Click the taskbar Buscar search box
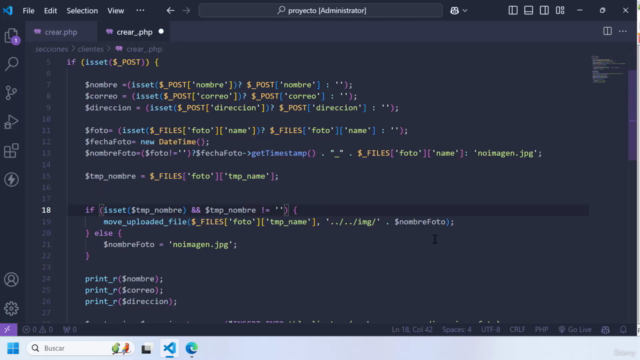This screenshot has height=360, width=640. [80, 348]
